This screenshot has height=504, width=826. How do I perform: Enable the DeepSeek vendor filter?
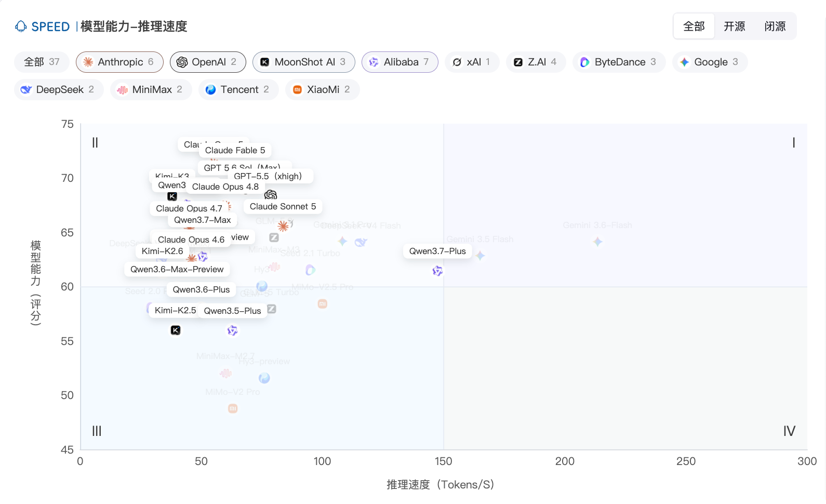pos(59,89)
